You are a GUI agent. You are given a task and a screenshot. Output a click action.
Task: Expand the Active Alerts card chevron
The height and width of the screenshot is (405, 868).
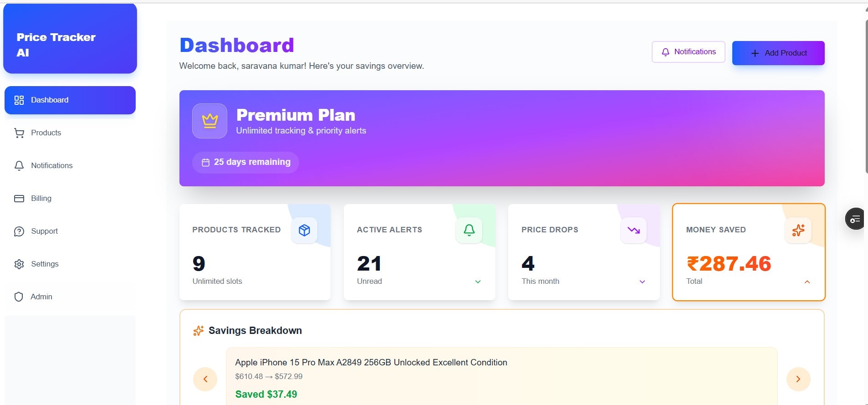pos(477,282)
